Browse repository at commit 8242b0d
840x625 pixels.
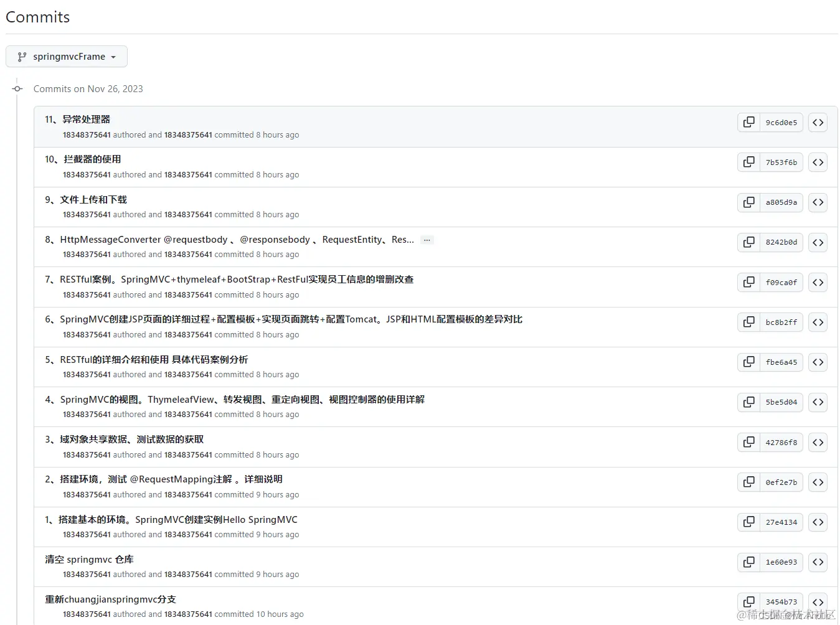(818, 242)
